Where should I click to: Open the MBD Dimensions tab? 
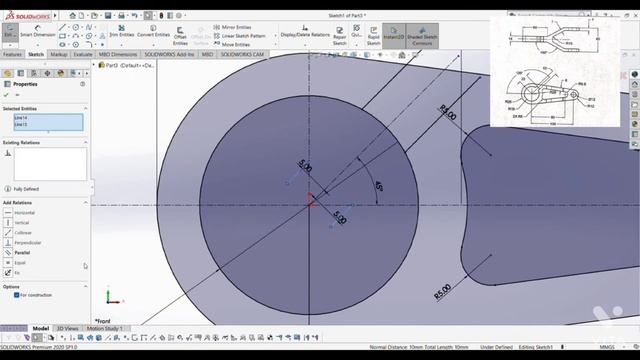118,54
